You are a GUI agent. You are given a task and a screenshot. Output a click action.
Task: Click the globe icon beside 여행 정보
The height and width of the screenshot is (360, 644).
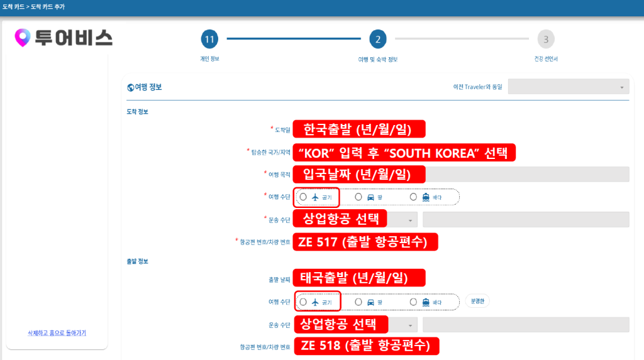(x=130, y=88)
